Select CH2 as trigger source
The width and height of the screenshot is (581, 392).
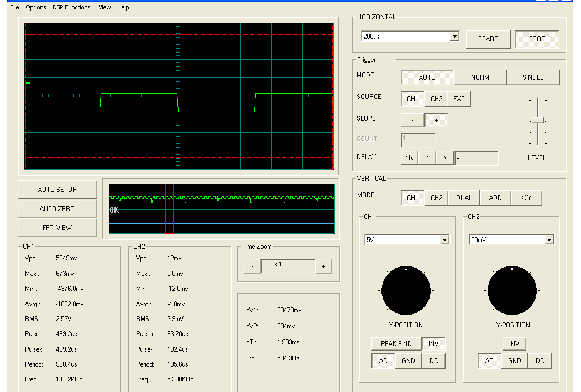coord(436,99)
